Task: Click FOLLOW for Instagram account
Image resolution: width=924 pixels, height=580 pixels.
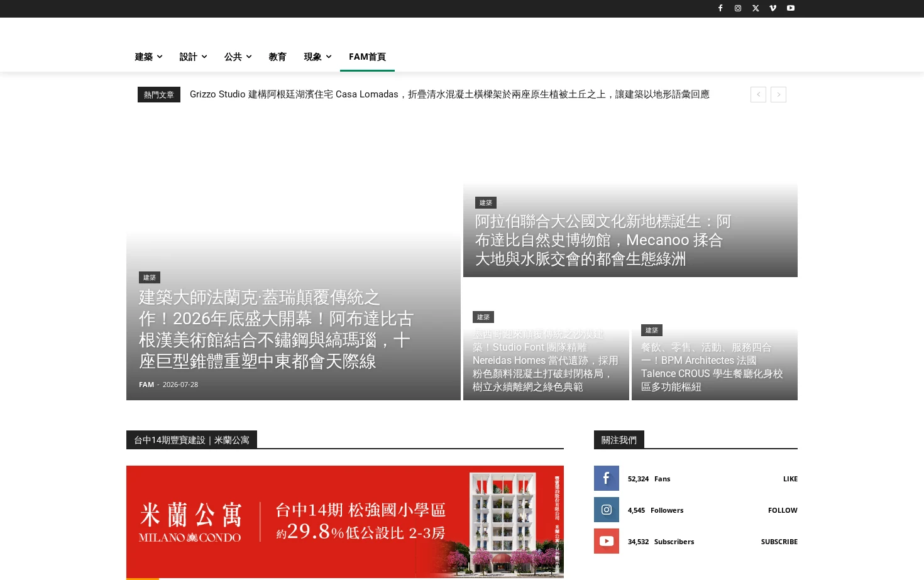Action: click(783, 510)
